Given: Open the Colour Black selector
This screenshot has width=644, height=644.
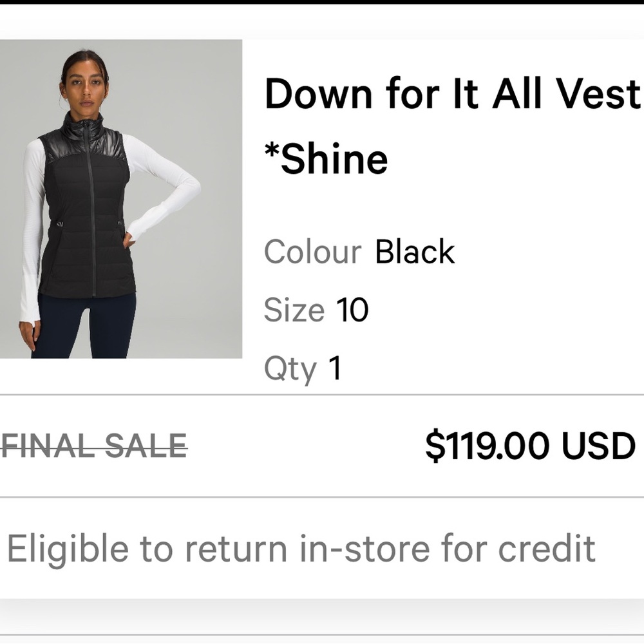Looking at the screenshot, I should (x=357, y=251).
